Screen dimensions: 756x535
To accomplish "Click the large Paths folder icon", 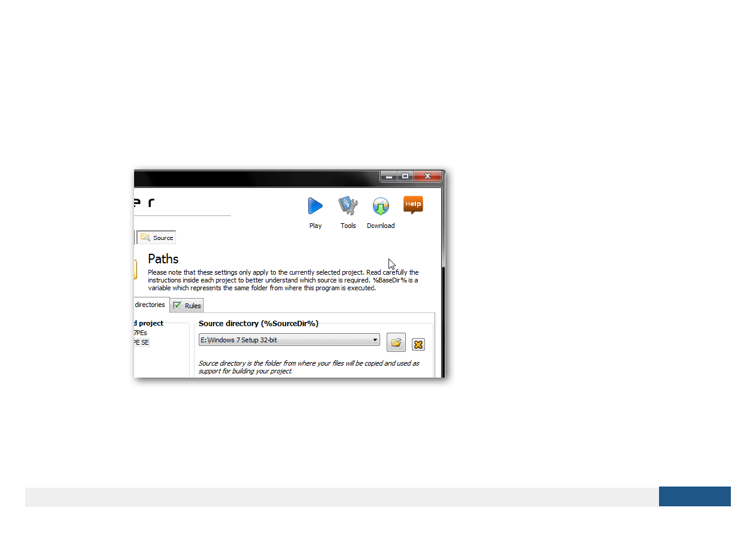I will (x=135, y=269).
